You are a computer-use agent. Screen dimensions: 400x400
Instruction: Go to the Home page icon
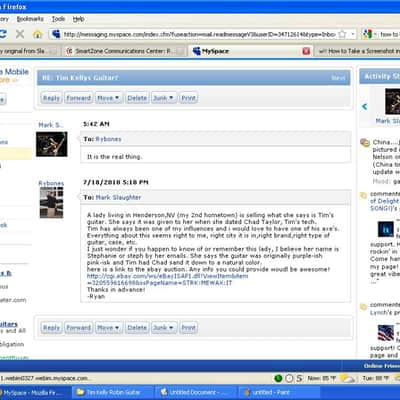37,34
